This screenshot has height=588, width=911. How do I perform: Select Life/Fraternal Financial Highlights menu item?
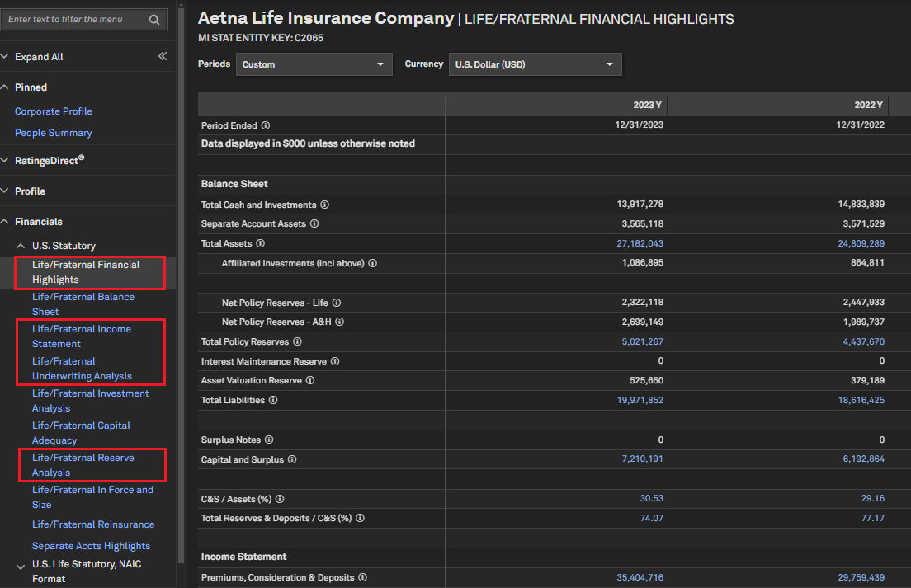[x=86, y=271]
